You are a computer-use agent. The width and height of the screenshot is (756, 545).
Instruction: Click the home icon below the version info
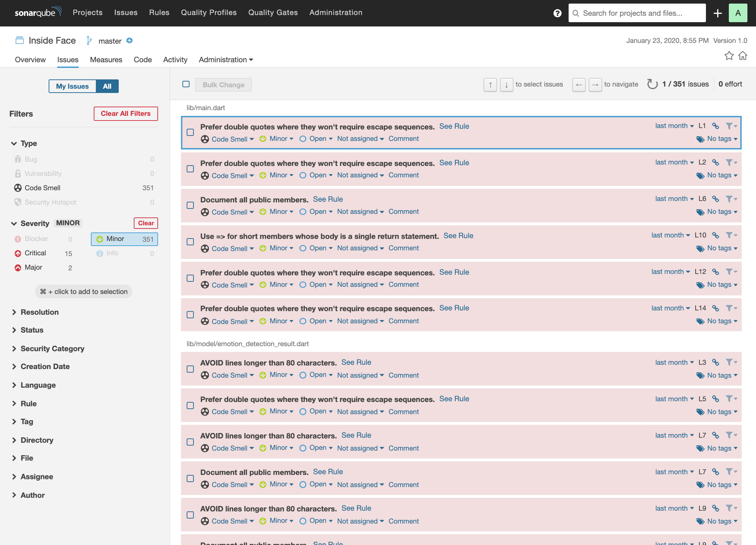pos(743,55)
